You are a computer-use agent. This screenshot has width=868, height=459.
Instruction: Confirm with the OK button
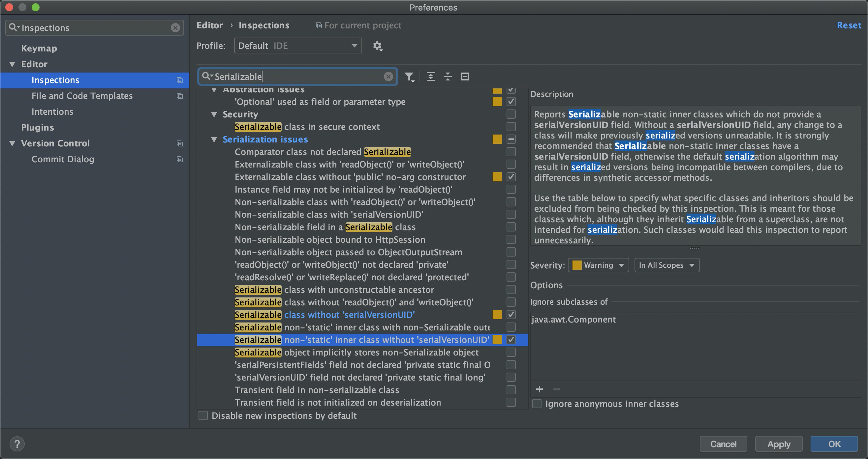point(834,444)
